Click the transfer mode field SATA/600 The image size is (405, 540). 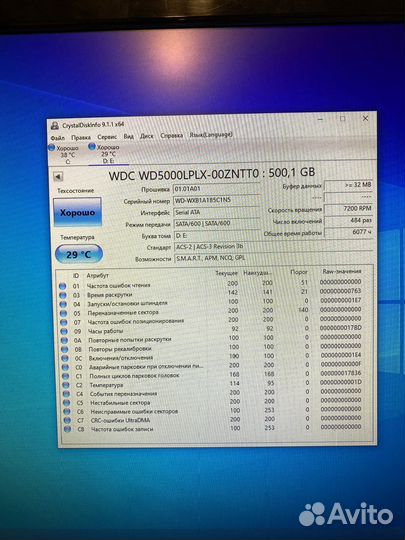click(x=217, y=224)
